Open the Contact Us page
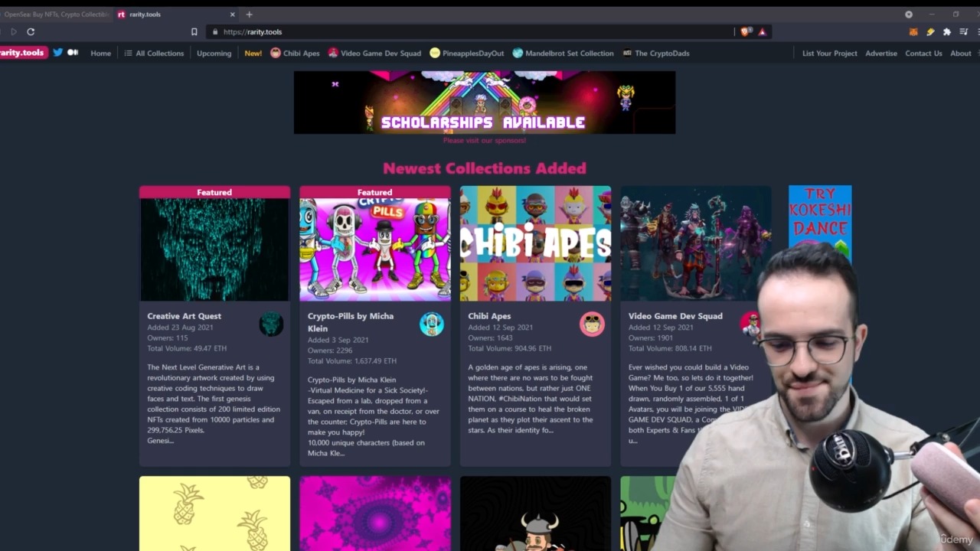The image size is (980, 551). pyautogui.click(x=923, y=54)
